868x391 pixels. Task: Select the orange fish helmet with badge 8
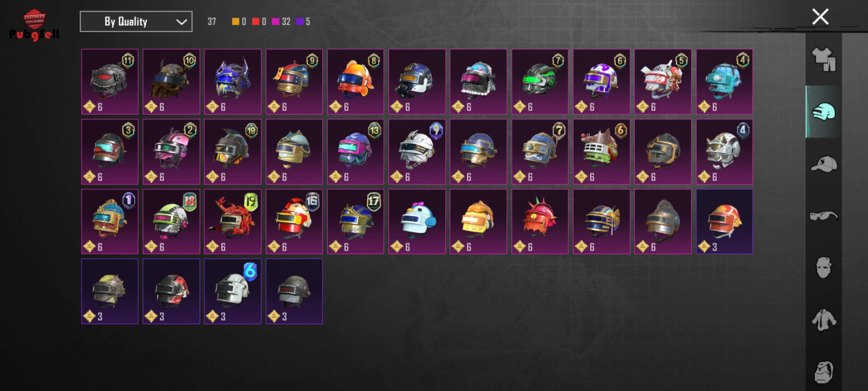click(356, 81)
